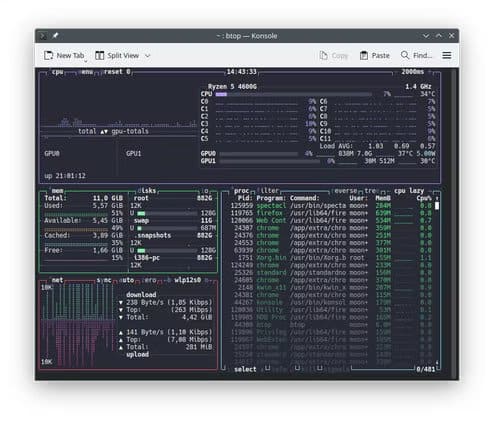The height and width of the screenshot is (422, 494).
Task: Click the total graph selector in cpu box
Action: 87,131
